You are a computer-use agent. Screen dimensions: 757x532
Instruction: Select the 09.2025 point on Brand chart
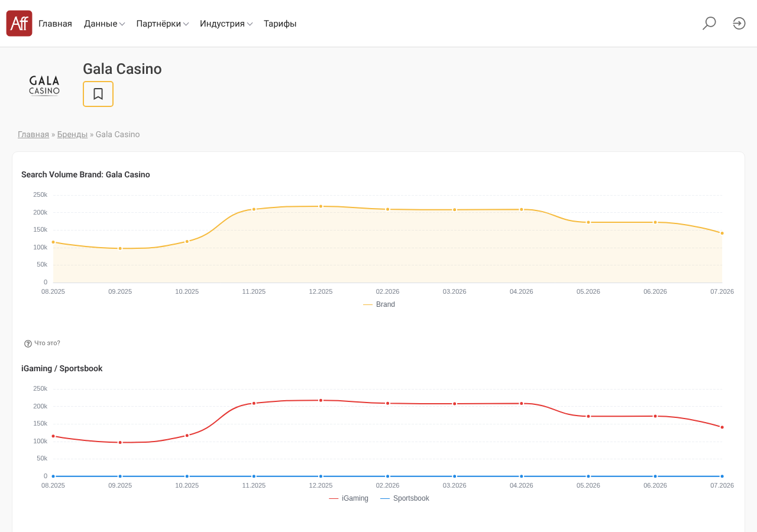pyautogui.click(x=120, y=248)
